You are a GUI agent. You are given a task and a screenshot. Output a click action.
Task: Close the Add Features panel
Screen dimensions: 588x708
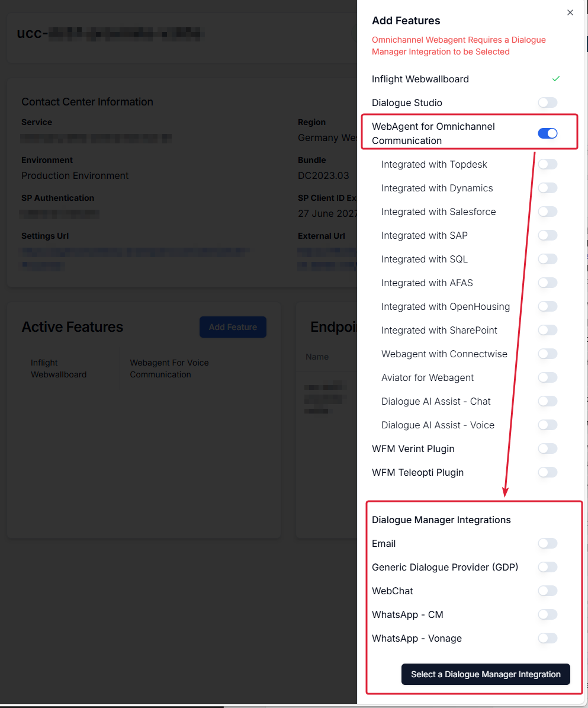click(x=570, y=12)
